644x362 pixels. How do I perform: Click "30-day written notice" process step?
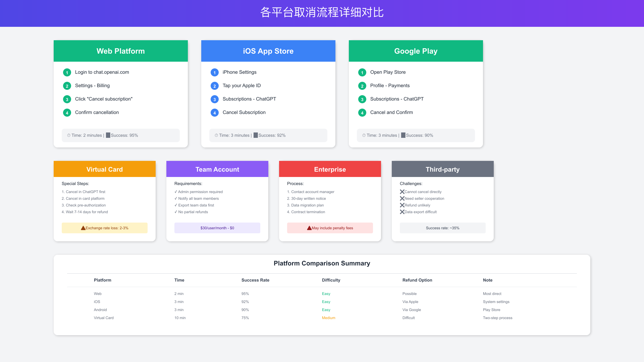306,198
